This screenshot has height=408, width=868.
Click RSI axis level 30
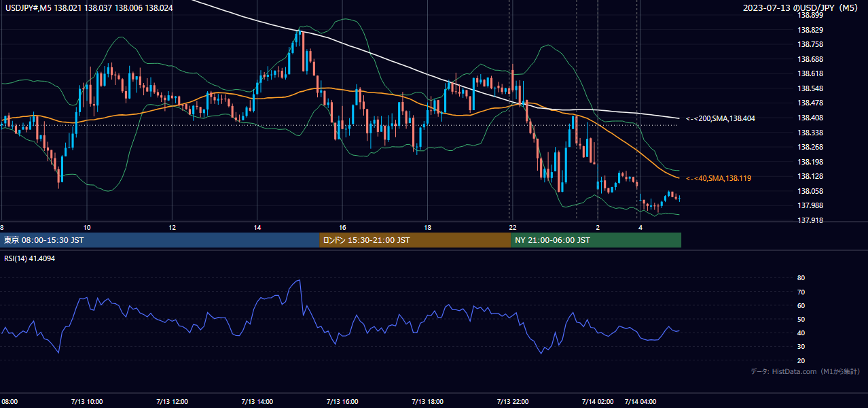coord(801,347)
